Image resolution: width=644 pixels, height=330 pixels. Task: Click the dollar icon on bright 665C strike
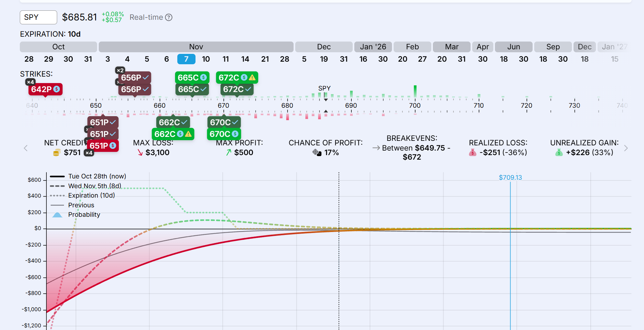click(x=203, y=78)
